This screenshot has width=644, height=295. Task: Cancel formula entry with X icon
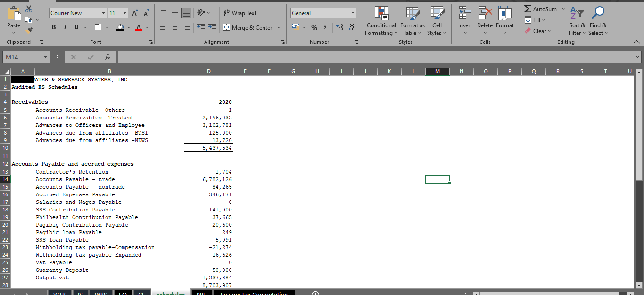74,58
